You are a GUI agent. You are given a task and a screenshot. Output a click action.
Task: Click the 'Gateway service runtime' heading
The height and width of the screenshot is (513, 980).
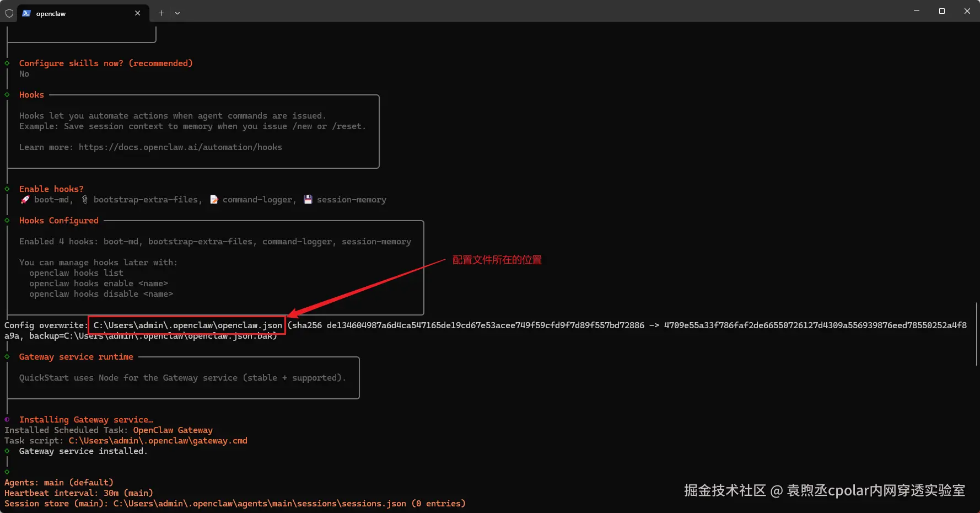(x=76, y=357)
